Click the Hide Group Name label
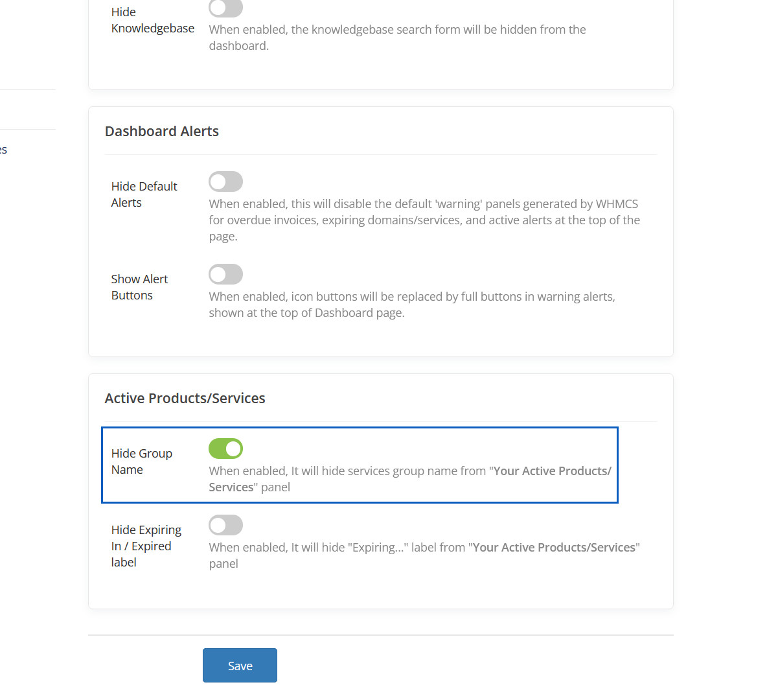 (141, 461)
